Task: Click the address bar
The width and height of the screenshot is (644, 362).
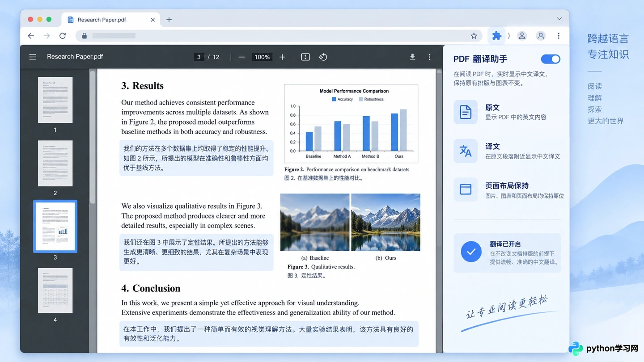Action: coord(279,36)
